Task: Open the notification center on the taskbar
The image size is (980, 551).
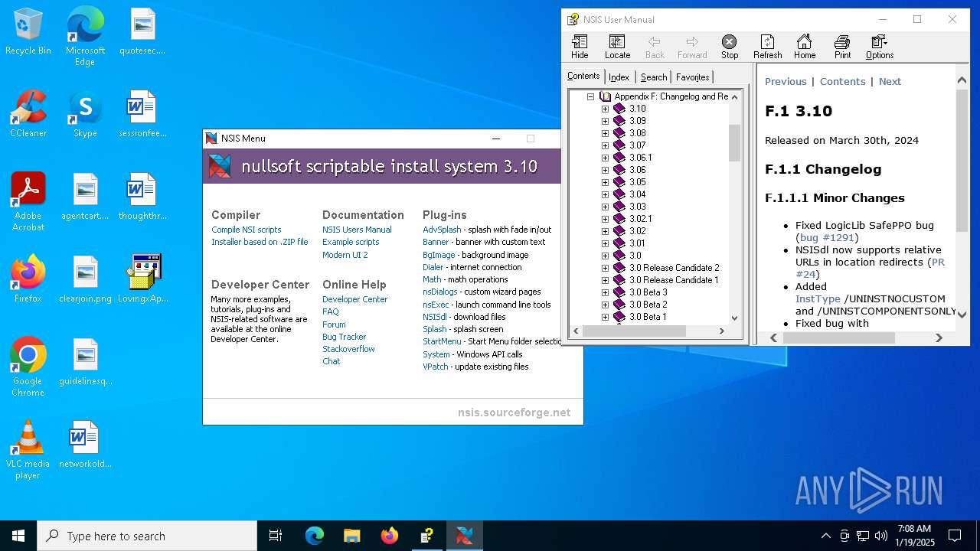Action: coord(955,536)
